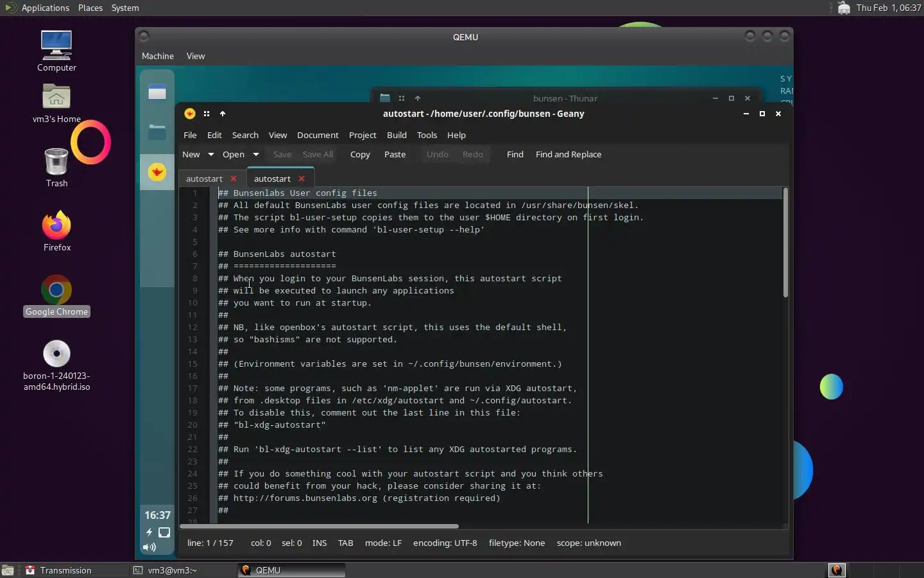Click line 6 '## BunsenLabs autostart' in editor
Screen dimensions: 924x578
pyautogui.click(x=277, y=254)
